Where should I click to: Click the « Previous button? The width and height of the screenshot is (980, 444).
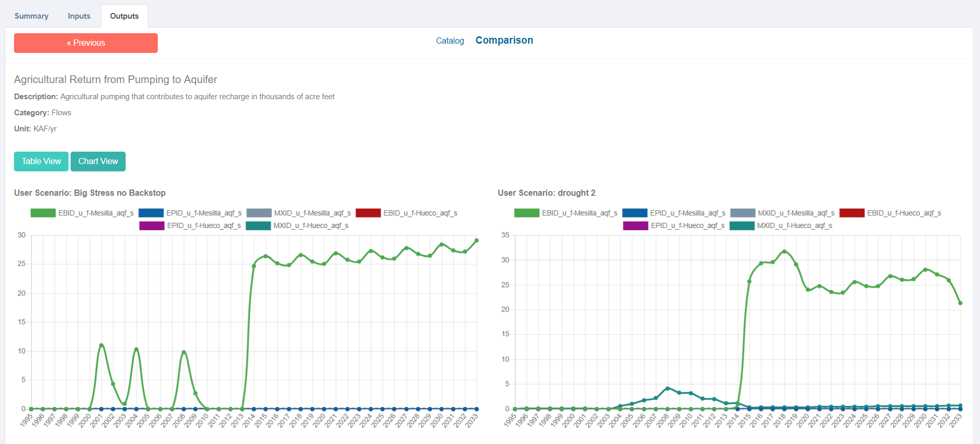[x=86, y=43]
